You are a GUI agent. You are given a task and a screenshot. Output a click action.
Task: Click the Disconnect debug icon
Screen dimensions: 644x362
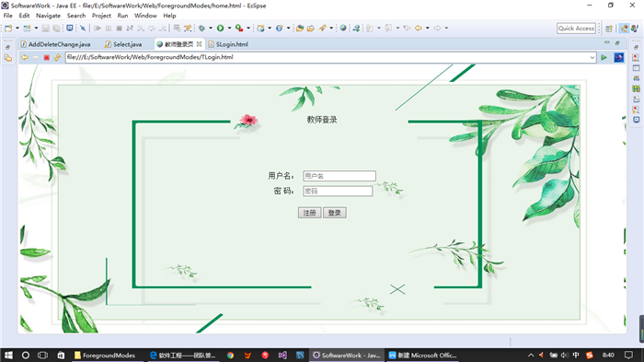[x=130, y=28]
